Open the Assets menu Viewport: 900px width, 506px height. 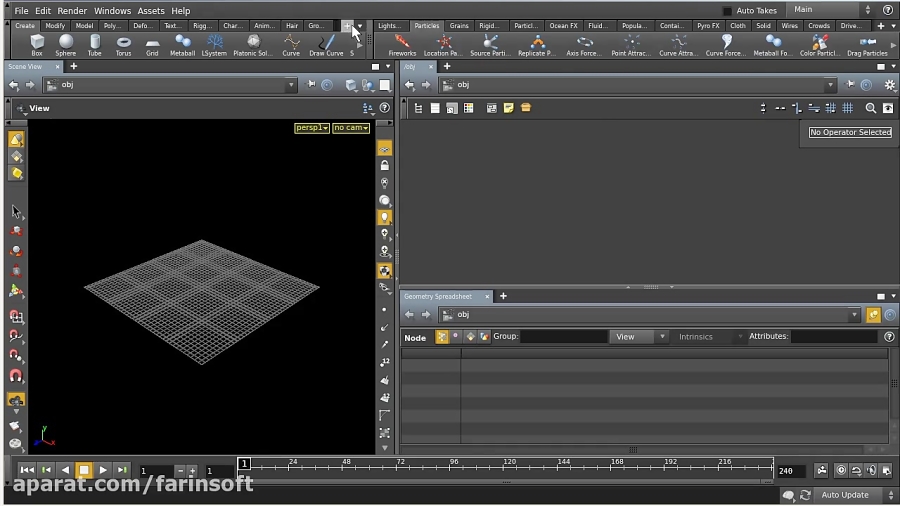[x=151, y=10]
